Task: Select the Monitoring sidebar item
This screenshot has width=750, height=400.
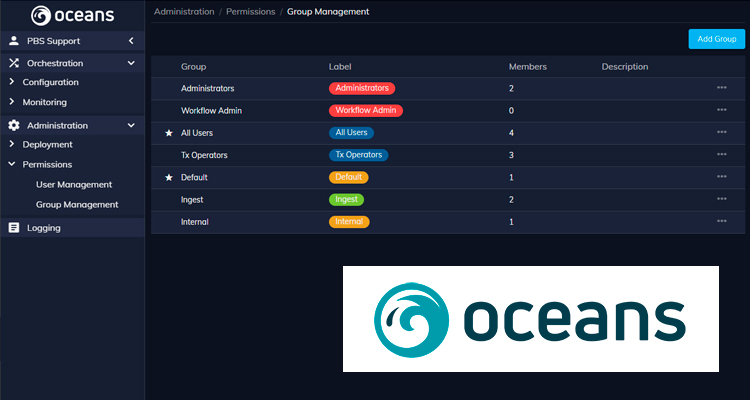Action: [44, 102]
